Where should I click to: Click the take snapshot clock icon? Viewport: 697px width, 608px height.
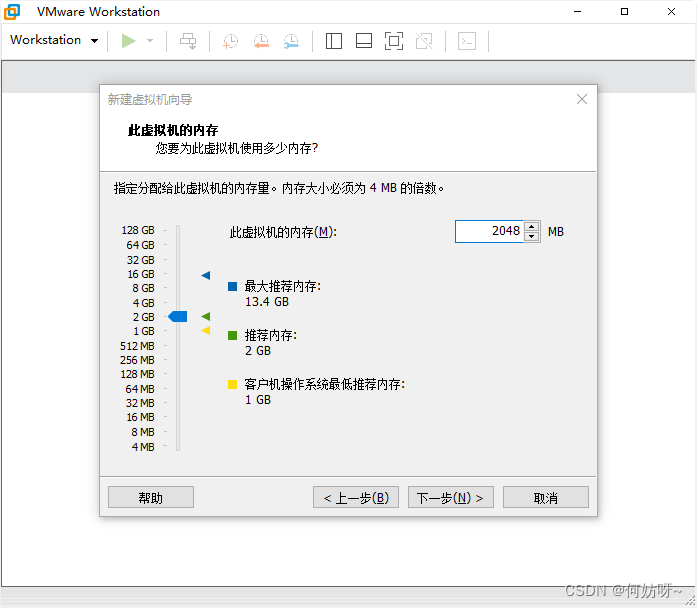pos(230,41)
